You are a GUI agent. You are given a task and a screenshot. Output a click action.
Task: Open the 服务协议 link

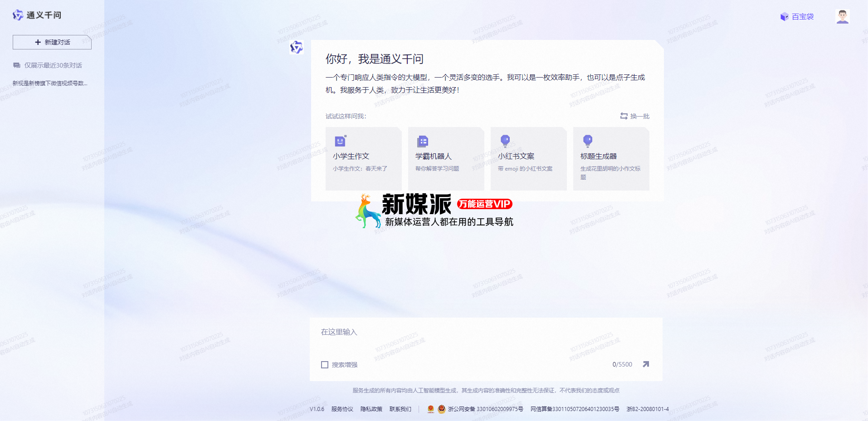click(x=342, y=409)
